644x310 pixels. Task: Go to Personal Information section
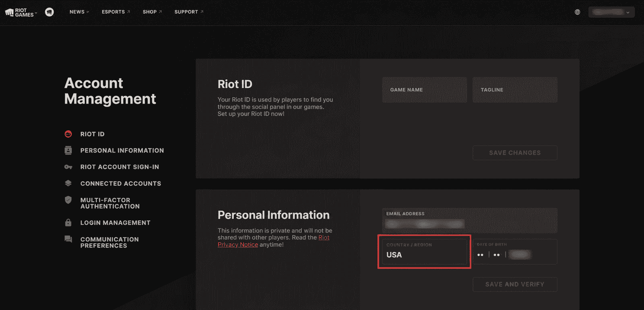tap(122, 151)
